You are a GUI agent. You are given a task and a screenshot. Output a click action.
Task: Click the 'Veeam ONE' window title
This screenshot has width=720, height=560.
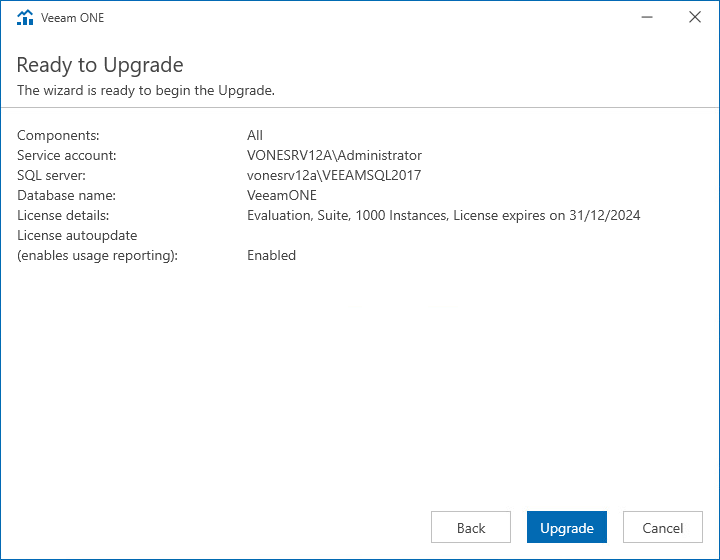tap(73, 18)
